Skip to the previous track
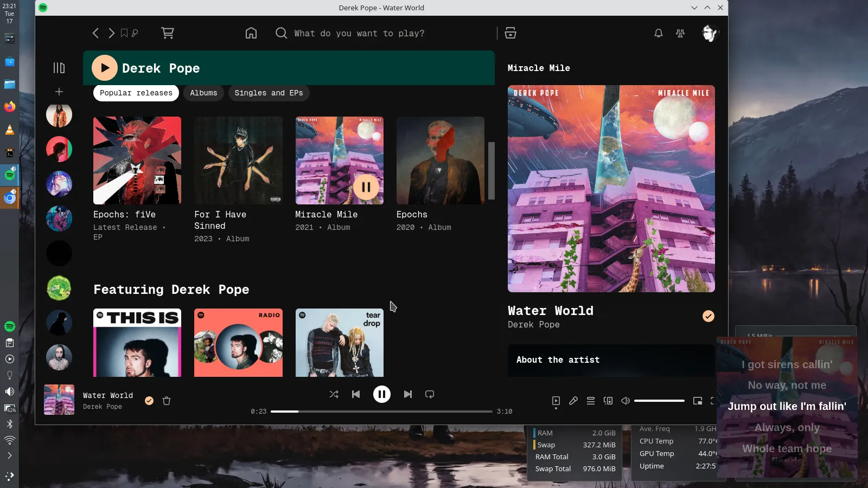868x488 pixels. coord(356,394)
